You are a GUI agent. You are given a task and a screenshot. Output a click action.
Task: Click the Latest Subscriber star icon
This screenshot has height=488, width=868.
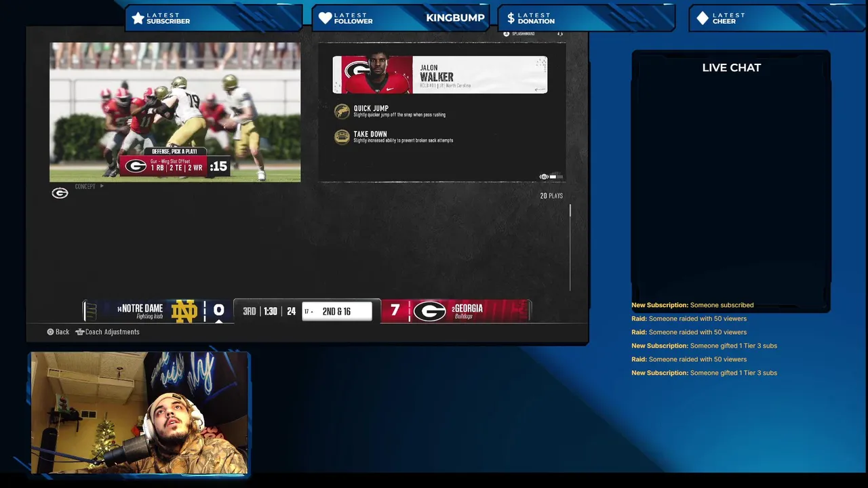(138, 18)
